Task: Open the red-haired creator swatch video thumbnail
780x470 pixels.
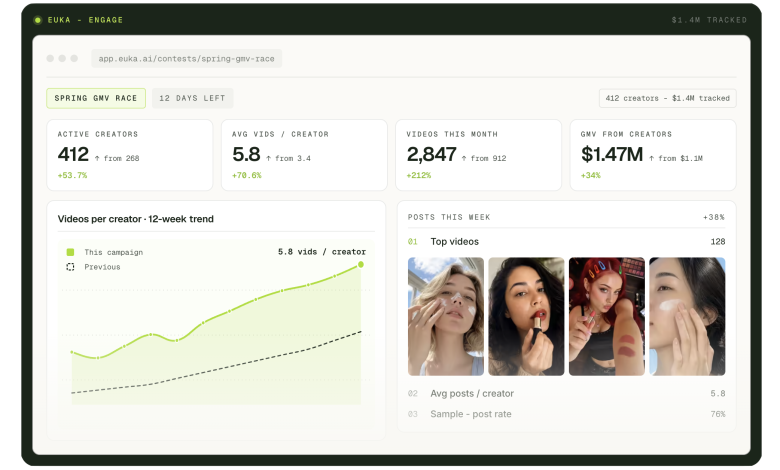Action: click(607, 316)
